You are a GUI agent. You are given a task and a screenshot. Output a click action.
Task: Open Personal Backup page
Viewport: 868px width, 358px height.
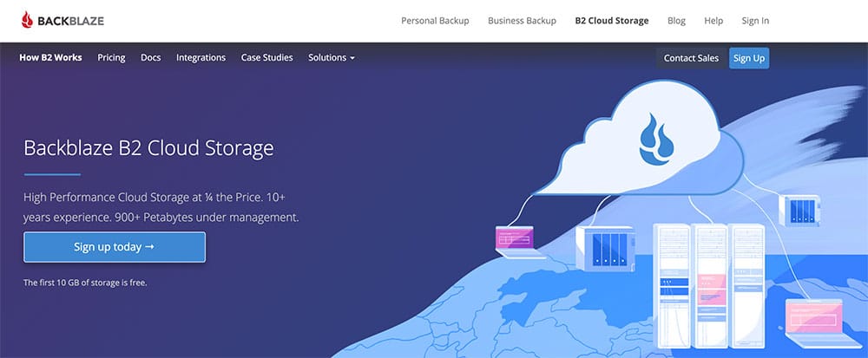(435, 21)
